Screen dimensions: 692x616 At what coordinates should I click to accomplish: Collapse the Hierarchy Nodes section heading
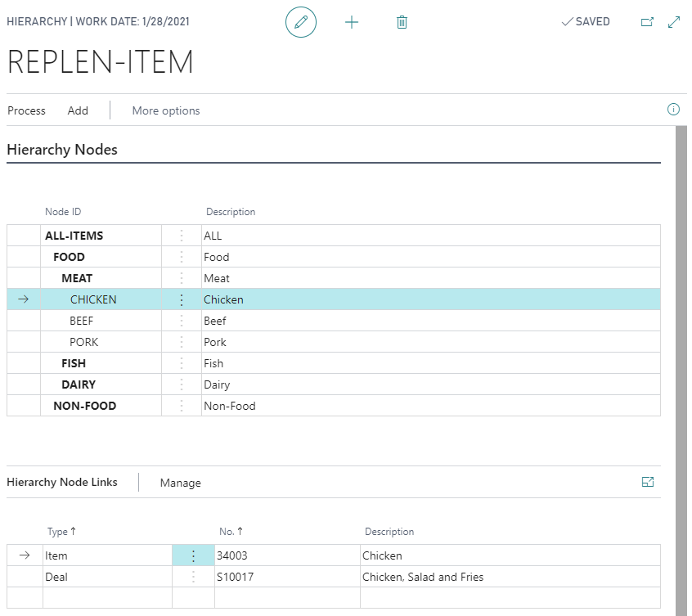pyautogui.click(x=62, y=150)
